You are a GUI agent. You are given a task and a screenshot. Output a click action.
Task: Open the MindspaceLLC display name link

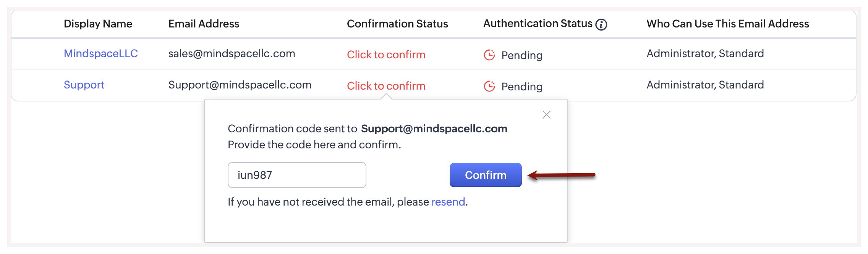point(100,53)
